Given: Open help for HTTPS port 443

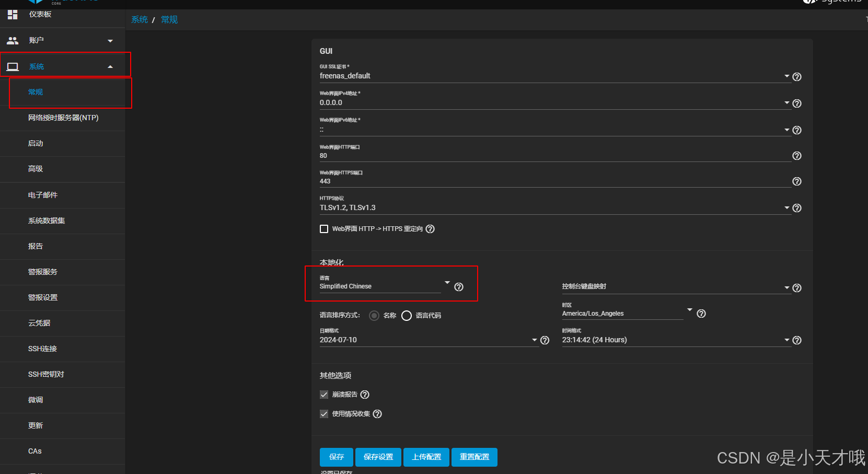Looking at the screenshot, I should click(797, 181).
